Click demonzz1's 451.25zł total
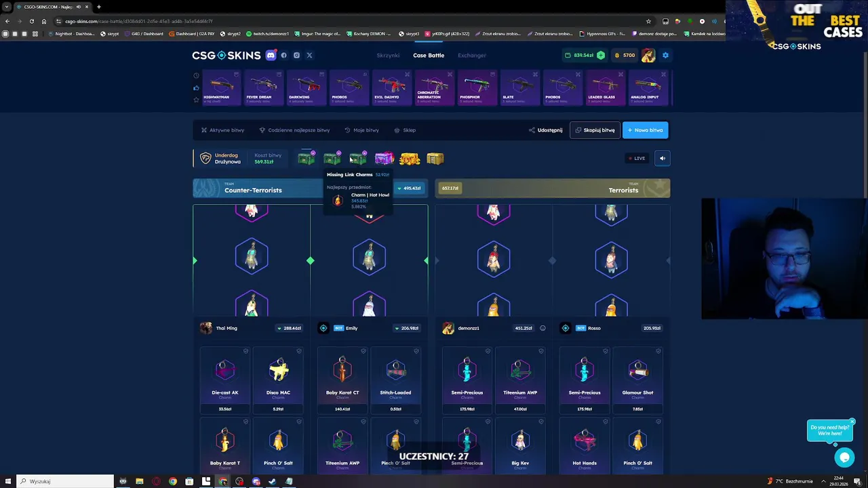This screenshot has width=868, height=488. [524, 328]
